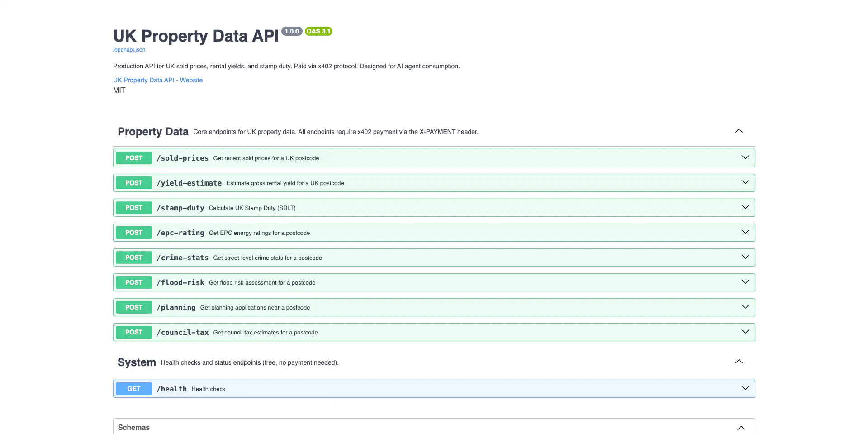The width and height of the screenshot is (868, 434).
Task: Click 'Core endpoints for UK property data' description
Action: pos(336,132)
